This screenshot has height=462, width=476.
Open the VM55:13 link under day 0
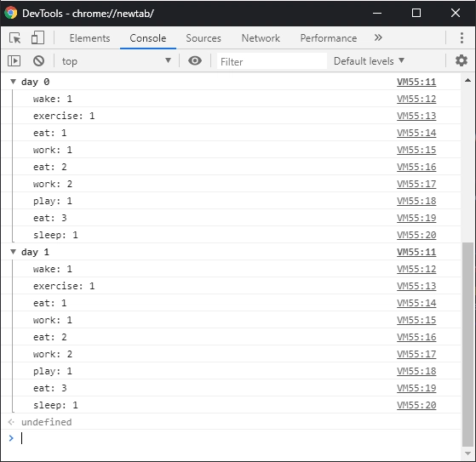[416, 116]
